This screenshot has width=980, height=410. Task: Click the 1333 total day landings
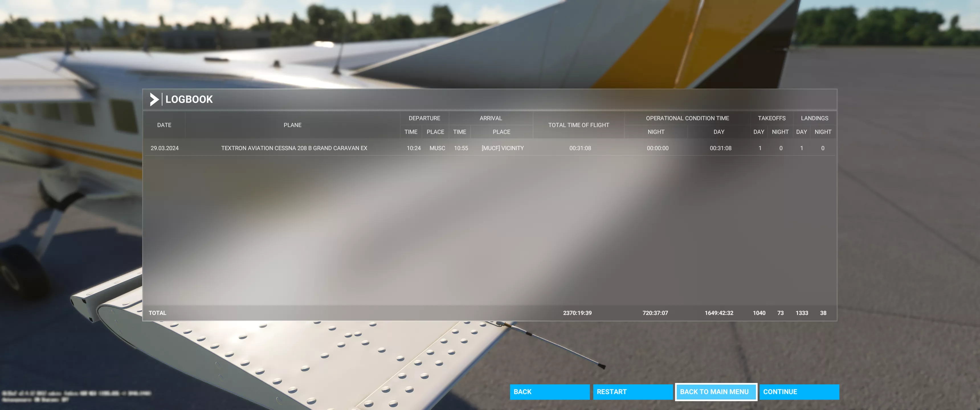pyautogui.click(x=802, y=313)
